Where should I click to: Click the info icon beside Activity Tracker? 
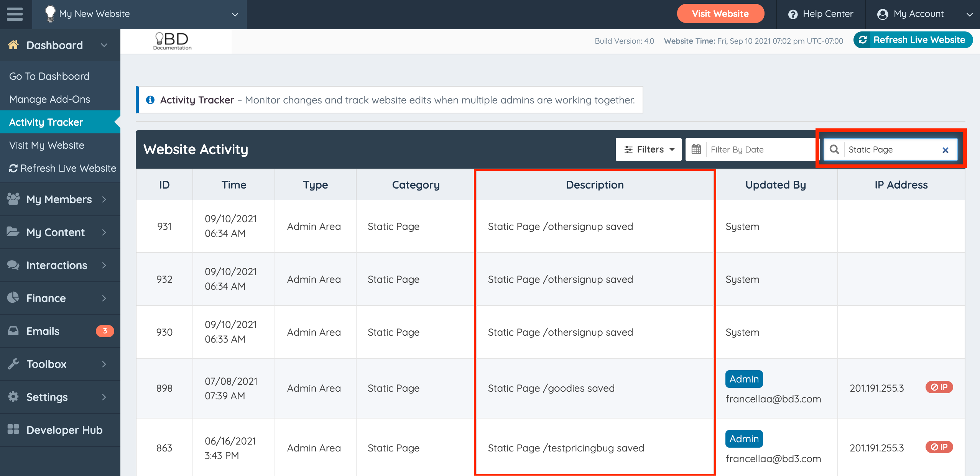click(150, 100)
